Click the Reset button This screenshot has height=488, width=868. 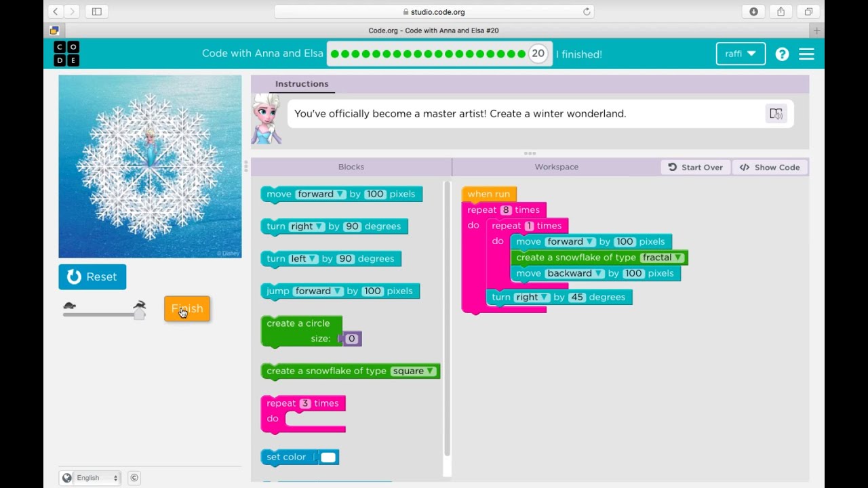(92, 277)
